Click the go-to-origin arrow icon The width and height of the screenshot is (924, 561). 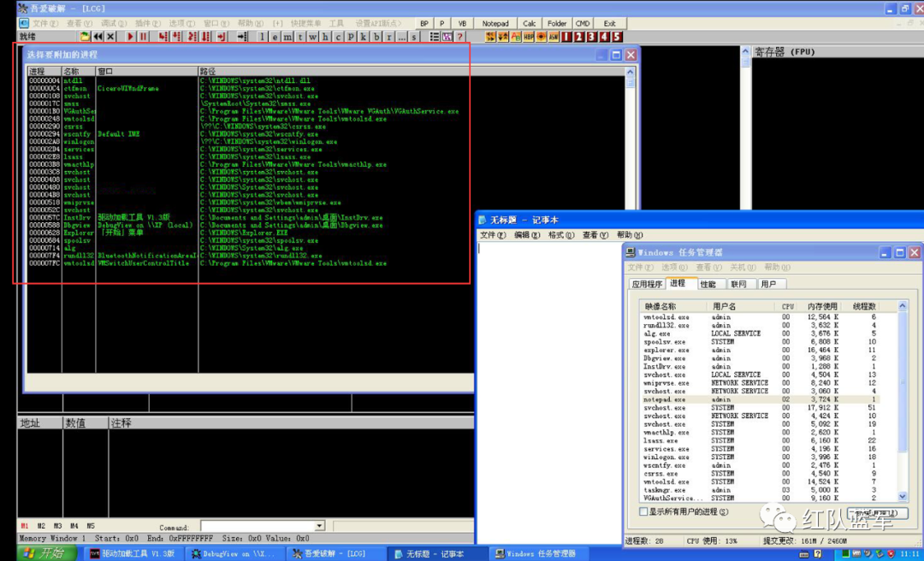pos(241,37)
